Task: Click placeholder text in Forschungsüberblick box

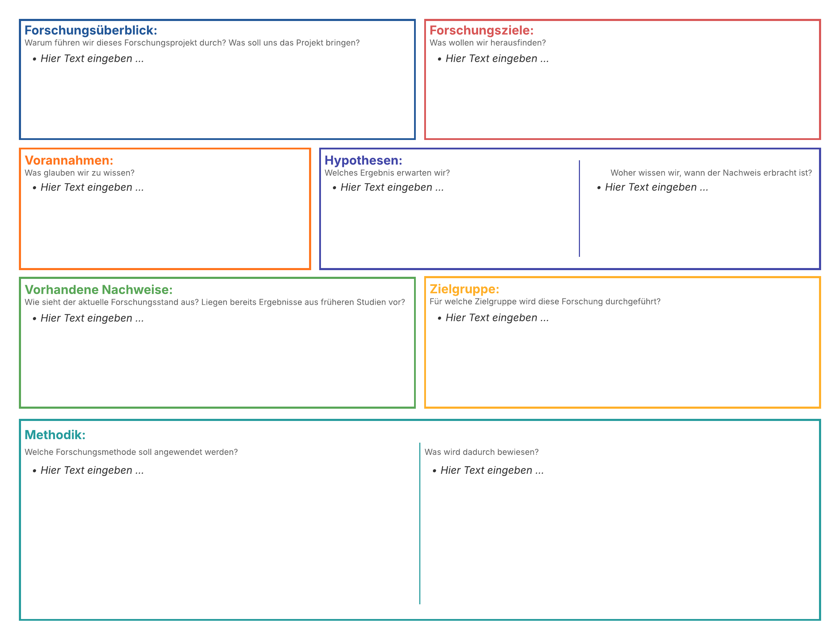Action: 92,59
